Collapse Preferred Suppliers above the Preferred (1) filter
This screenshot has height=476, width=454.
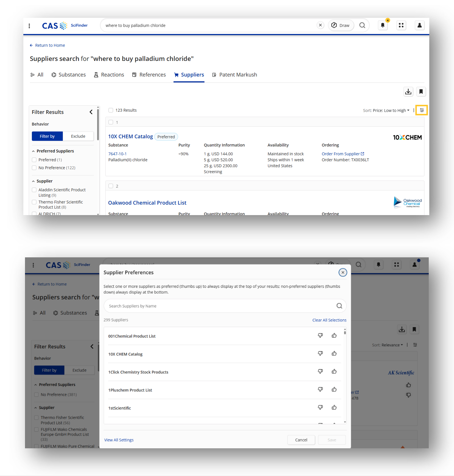pos(33,151)
